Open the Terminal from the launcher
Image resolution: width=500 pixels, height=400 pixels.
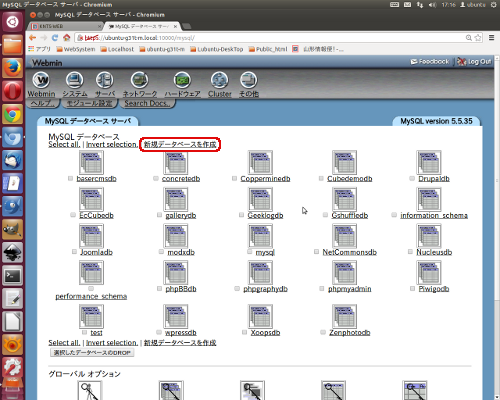(12, 276)
